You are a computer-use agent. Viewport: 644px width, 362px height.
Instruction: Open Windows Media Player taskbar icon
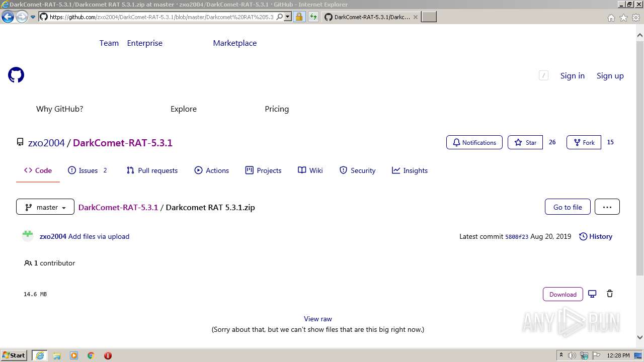74,355
